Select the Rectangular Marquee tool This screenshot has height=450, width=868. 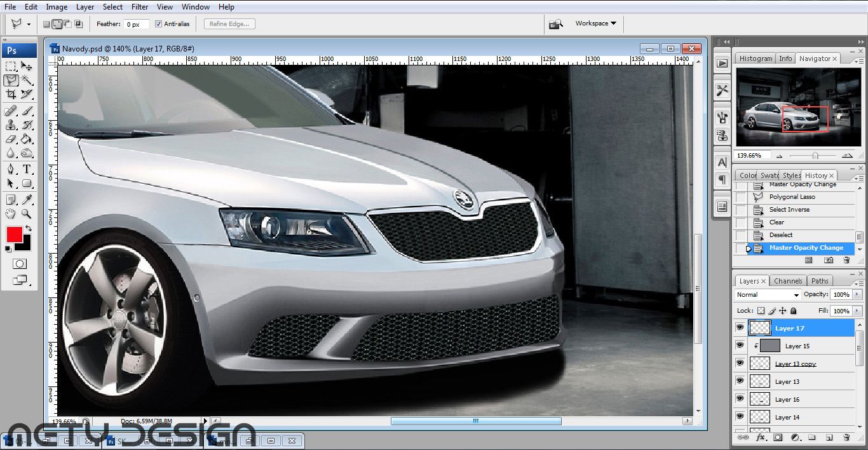(x=11, y=66)
